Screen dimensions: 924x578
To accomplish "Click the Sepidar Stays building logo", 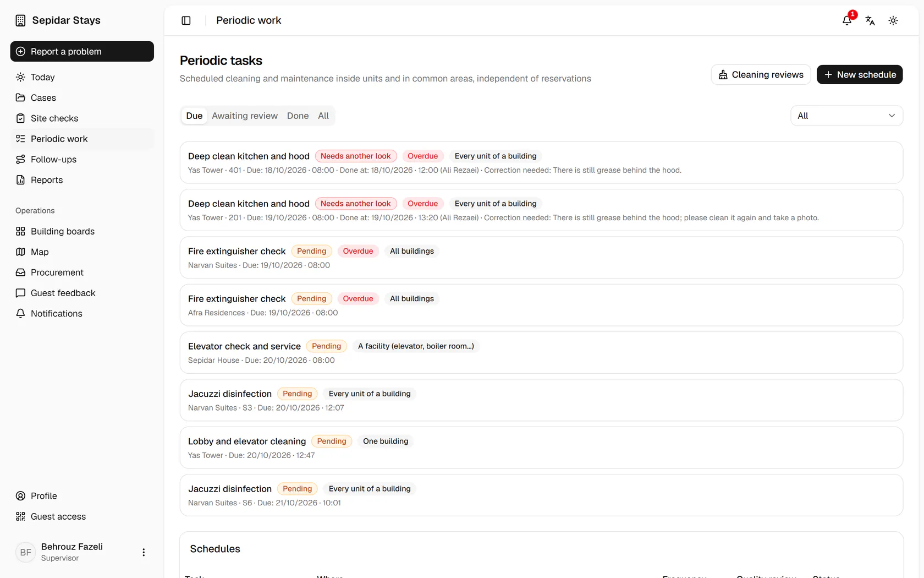I will [20, 20].
